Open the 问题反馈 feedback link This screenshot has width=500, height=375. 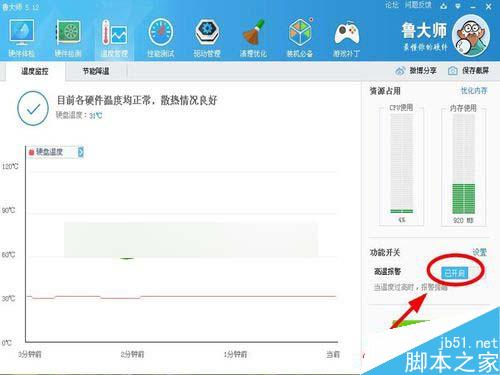pyautogui.click(x=418, y=5)
